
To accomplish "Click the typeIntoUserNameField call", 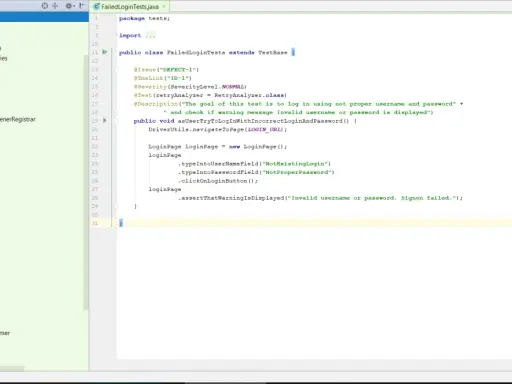I will 255,164.
